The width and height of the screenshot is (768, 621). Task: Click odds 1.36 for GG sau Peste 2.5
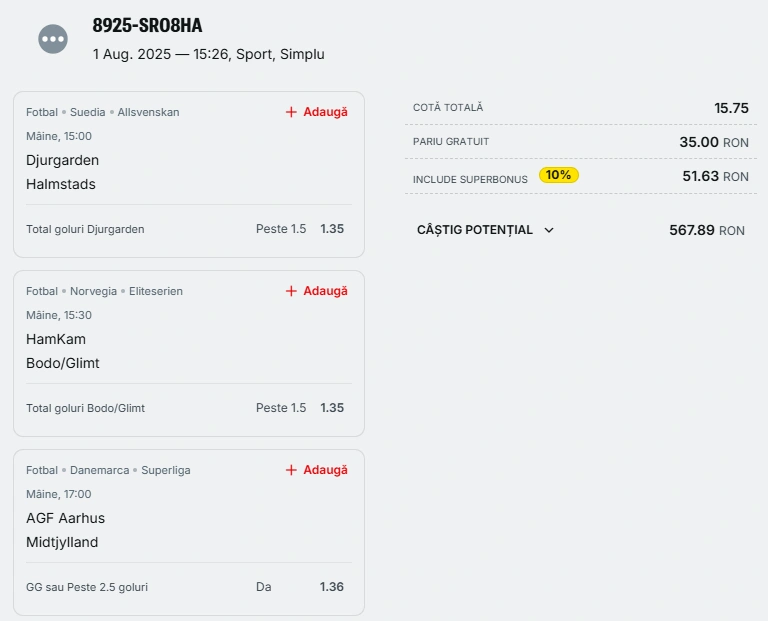tap(332, 587)
